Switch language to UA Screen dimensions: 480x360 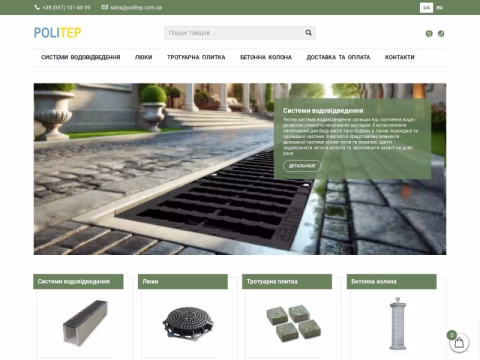(426, 7)
